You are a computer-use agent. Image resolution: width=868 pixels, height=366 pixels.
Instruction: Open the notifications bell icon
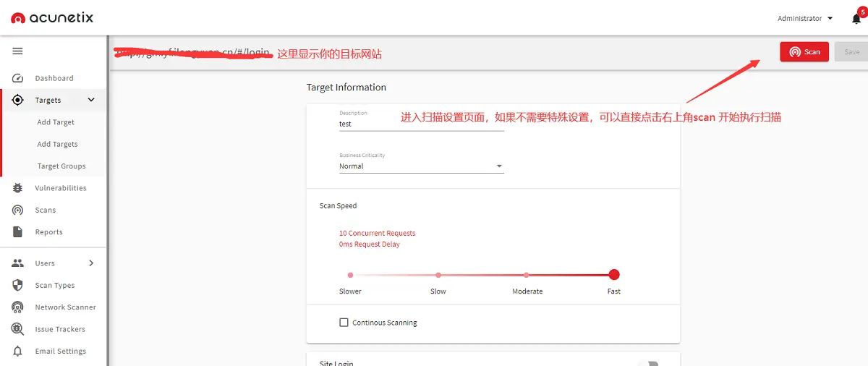tap(856, 19)
